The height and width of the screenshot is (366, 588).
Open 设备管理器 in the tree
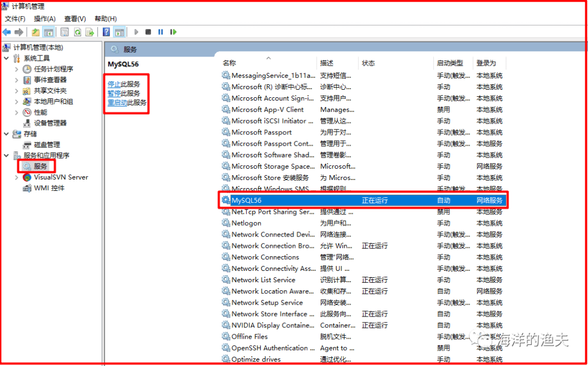50,123
